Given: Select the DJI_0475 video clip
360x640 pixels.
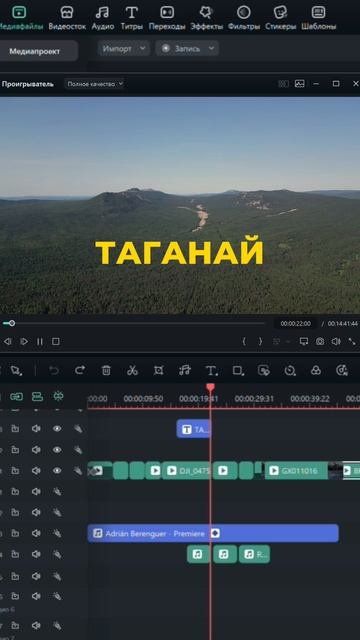Looking at the screenshot, I should pyautogui.click(x=186, y=471).
